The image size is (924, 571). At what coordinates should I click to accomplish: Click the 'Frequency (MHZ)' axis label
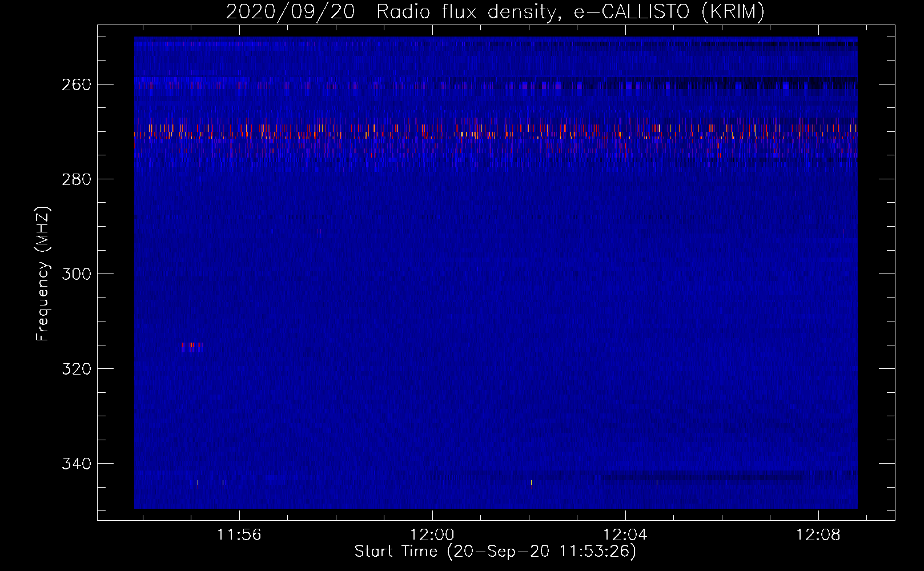pyautogui.click(x=43, y=274)
